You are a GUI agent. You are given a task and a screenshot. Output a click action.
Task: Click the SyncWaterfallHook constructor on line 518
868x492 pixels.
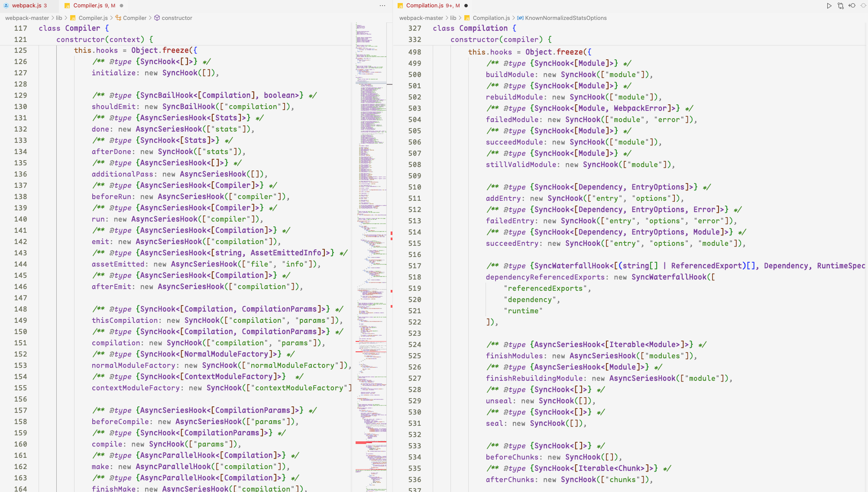669,277
